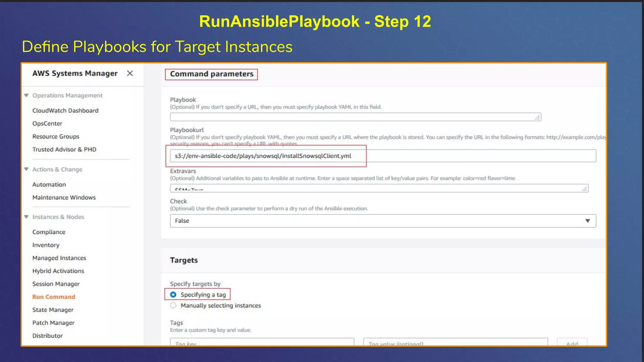The height and width of the screenshot is (362, 644).
Task: Open Managed Instances
Action: click(x=59, y=258)
